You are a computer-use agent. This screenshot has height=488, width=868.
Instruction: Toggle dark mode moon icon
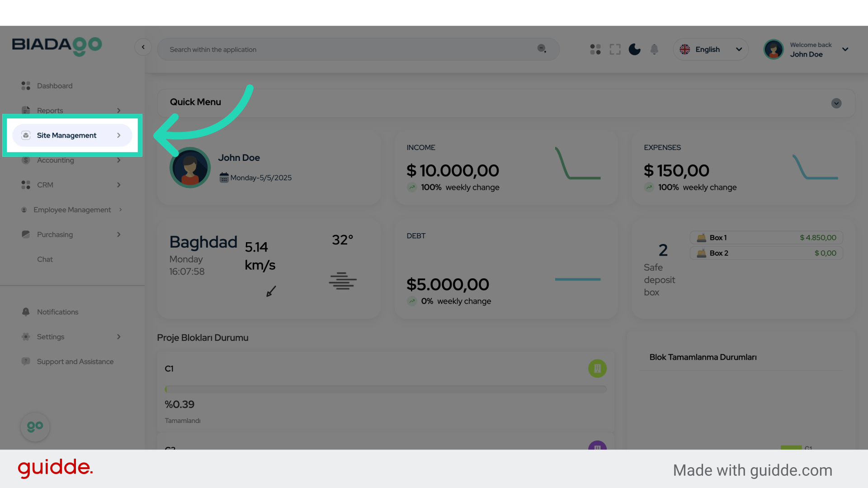point(634,49)
